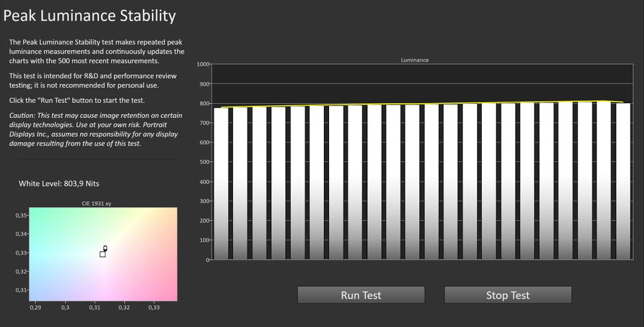
Task: Select the rightmost white luminance bar
Action: coord(622,181)
